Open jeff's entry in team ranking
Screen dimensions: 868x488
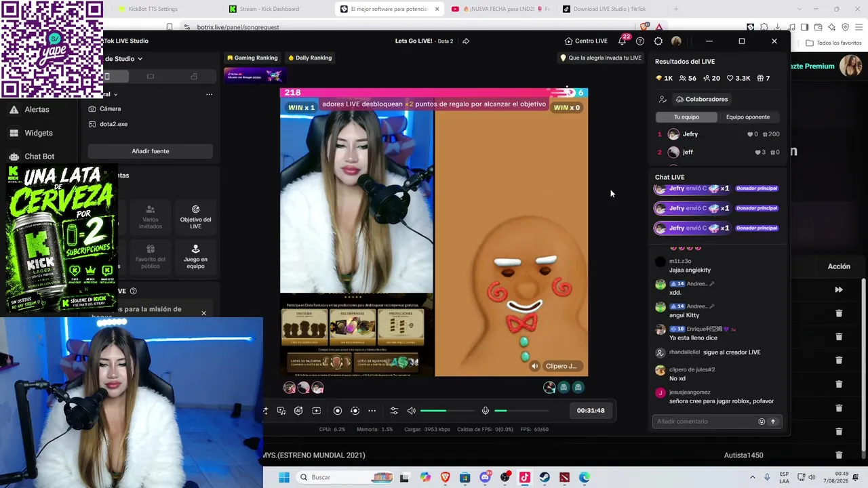click(x=718, y=152)
